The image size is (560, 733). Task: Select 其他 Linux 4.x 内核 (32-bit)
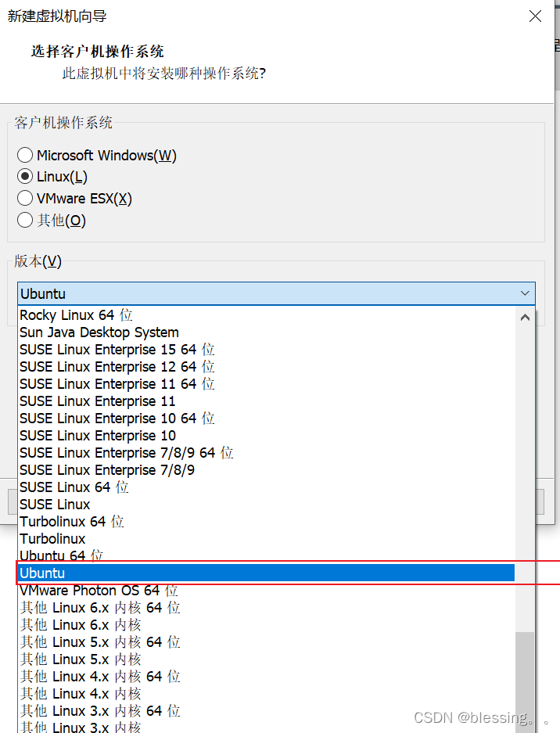[267, 694]
